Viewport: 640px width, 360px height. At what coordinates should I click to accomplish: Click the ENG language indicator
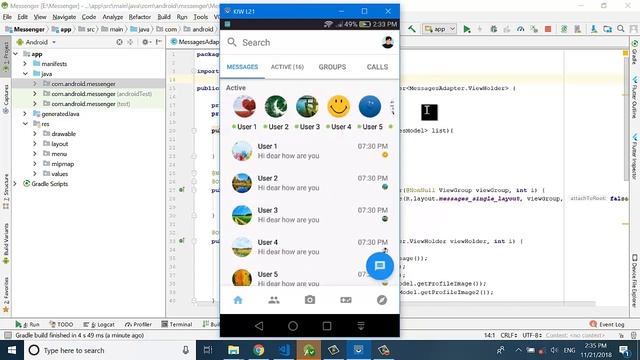[569, 350]
